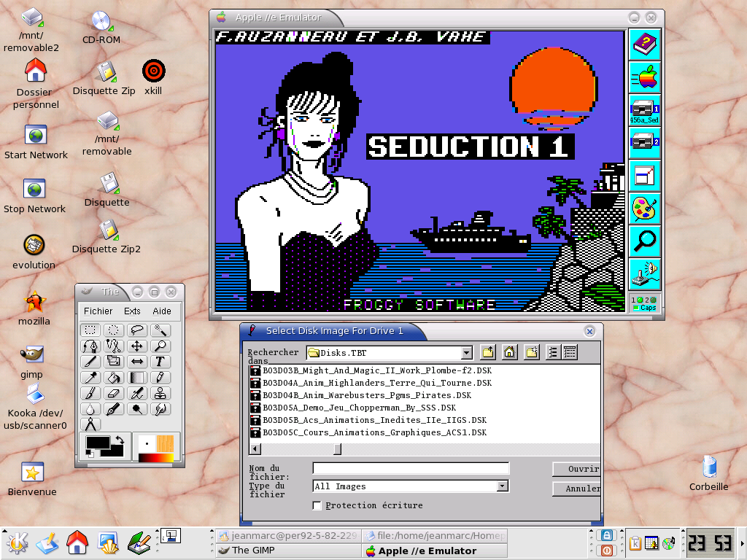Select the Flip tool in GIMP
Image resolution: width=747 pixels, height=560 pixels.
click(x=136, y=362)
